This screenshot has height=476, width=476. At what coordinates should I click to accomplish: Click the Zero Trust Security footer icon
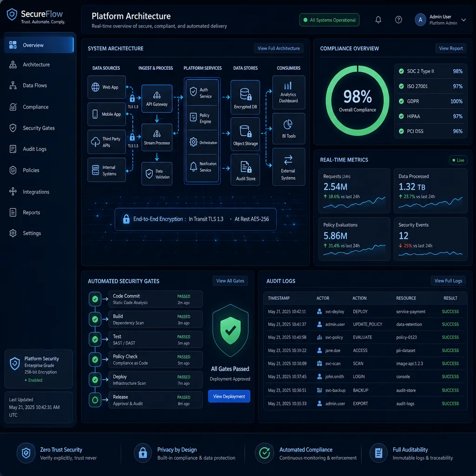pyautogui.click(x=26, y=453)
